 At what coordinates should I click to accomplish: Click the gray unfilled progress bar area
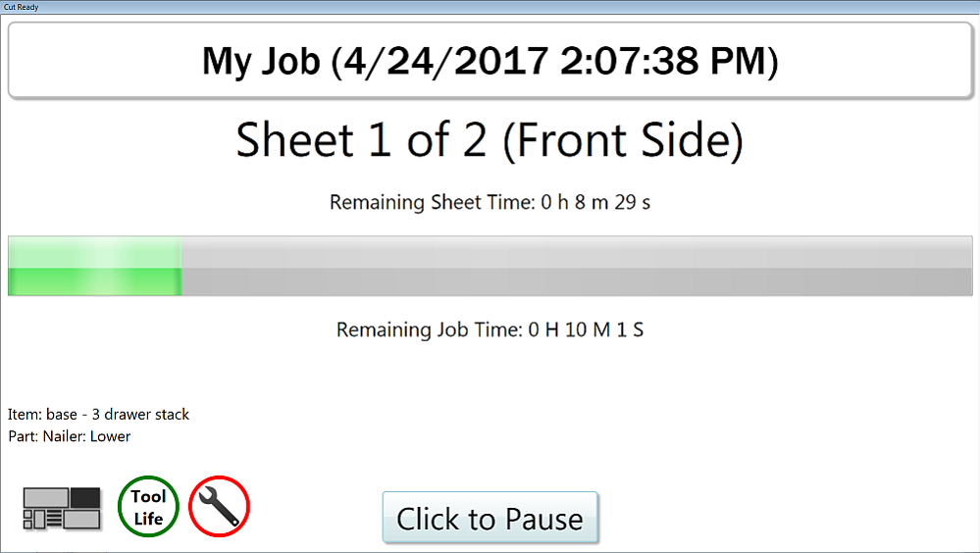click(577, 266)
